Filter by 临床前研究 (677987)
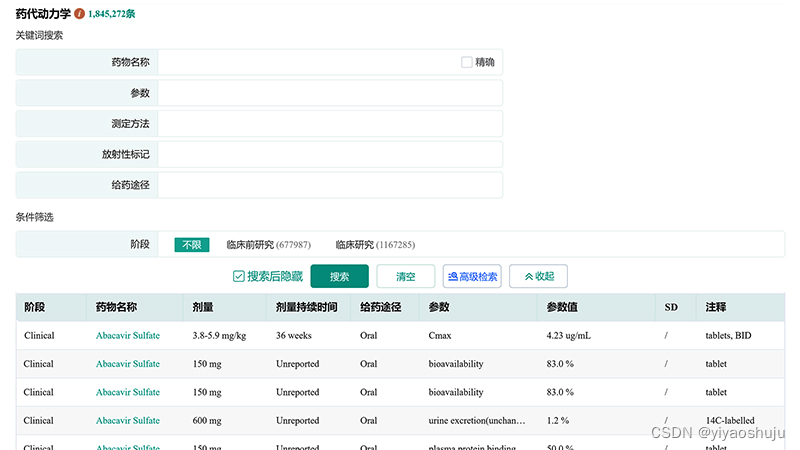Viewport: 800px width, 450px height. coord(268,245)
